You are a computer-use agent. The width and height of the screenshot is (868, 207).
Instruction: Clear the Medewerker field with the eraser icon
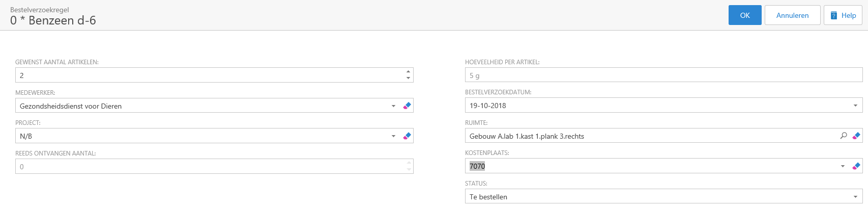[x=407, y=106]
